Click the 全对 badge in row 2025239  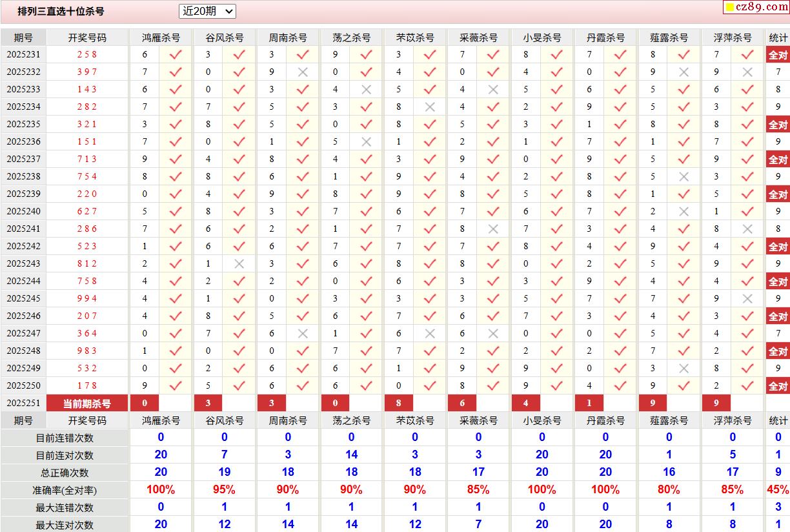[778, 195]
